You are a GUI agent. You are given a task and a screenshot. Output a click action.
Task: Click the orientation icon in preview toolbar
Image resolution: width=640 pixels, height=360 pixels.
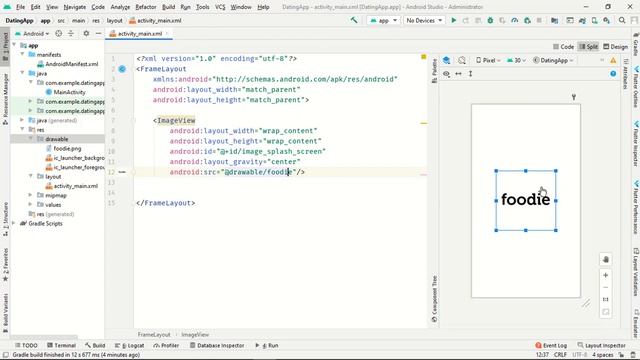pyautogui.click(x=462, y=60)
